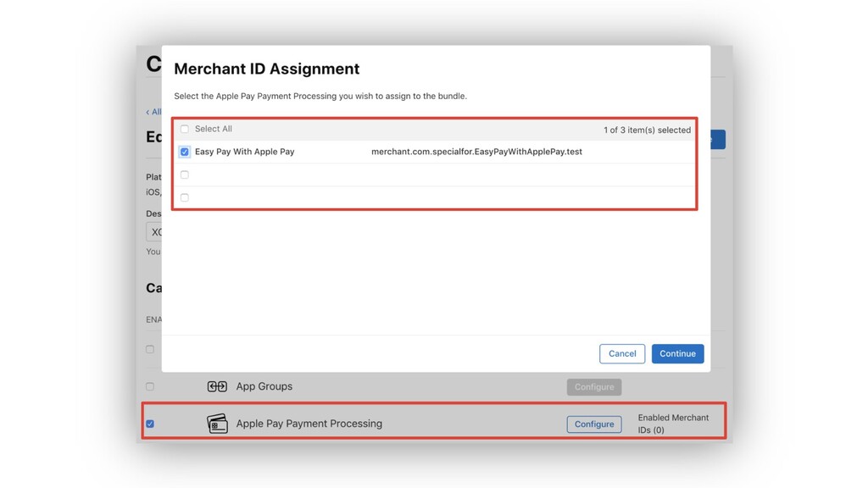Image resolution: width=868 pixels, height=488 pixels.
Task: Click the '1 of 3 item(s) selected' status
Action: point(647,130)
